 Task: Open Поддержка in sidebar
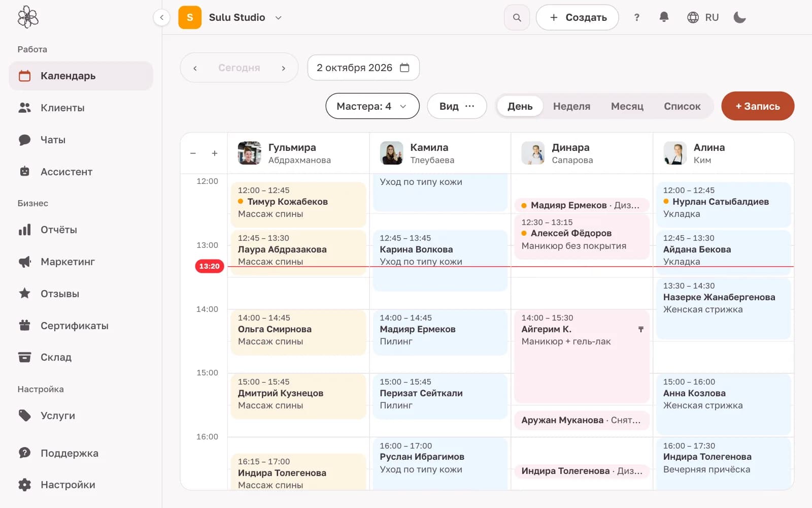click(x=81, y=453)
